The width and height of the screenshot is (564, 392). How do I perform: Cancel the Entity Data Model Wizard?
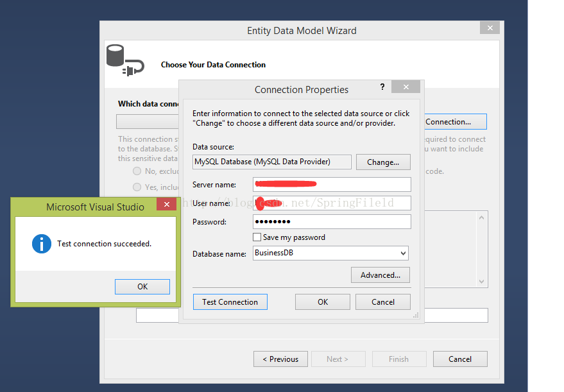point(460,359)
